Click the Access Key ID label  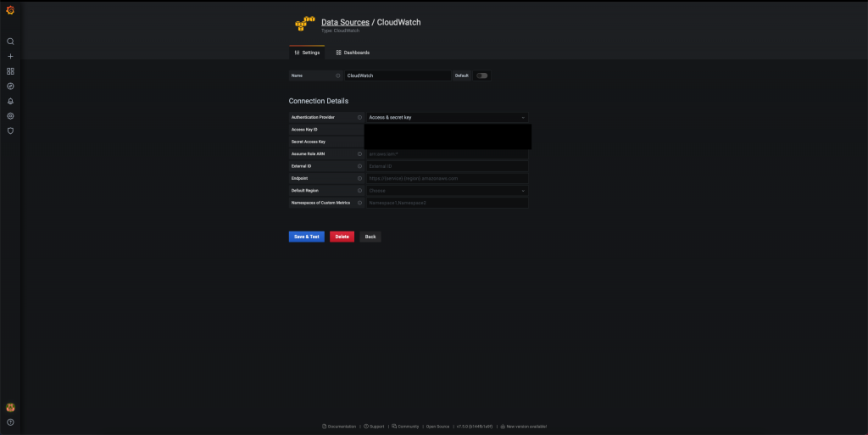304,130
